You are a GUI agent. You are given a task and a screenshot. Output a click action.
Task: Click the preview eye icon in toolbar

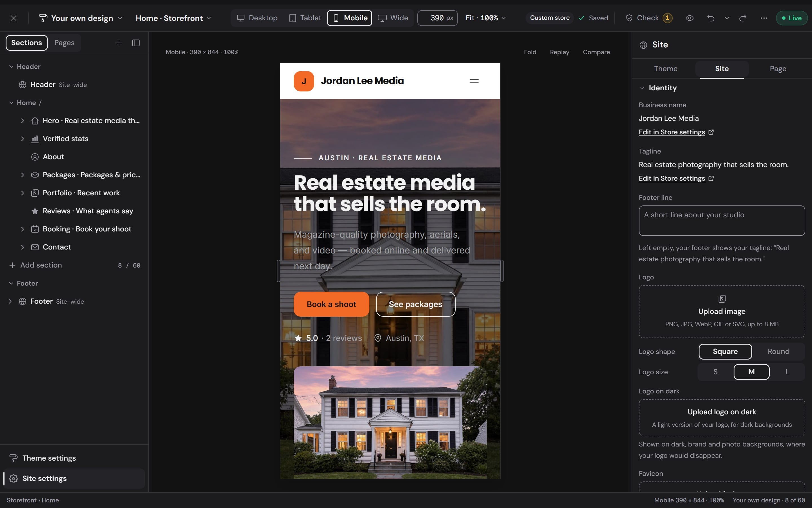pyautogui.click(x=689, y=18)
